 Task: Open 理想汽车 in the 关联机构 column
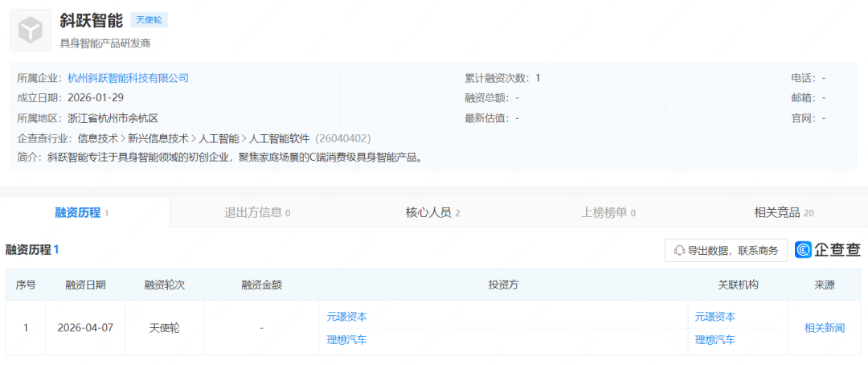click(x=715, y=339)
